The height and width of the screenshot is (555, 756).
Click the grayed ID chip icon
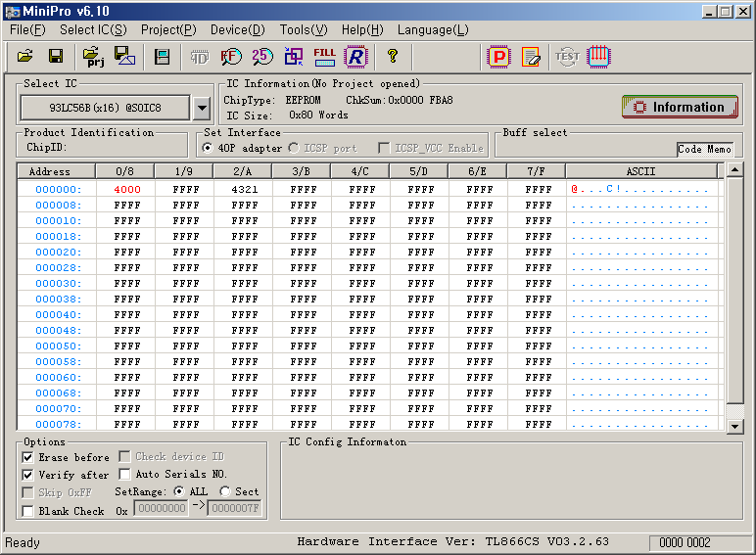click(x=199, y=58)
